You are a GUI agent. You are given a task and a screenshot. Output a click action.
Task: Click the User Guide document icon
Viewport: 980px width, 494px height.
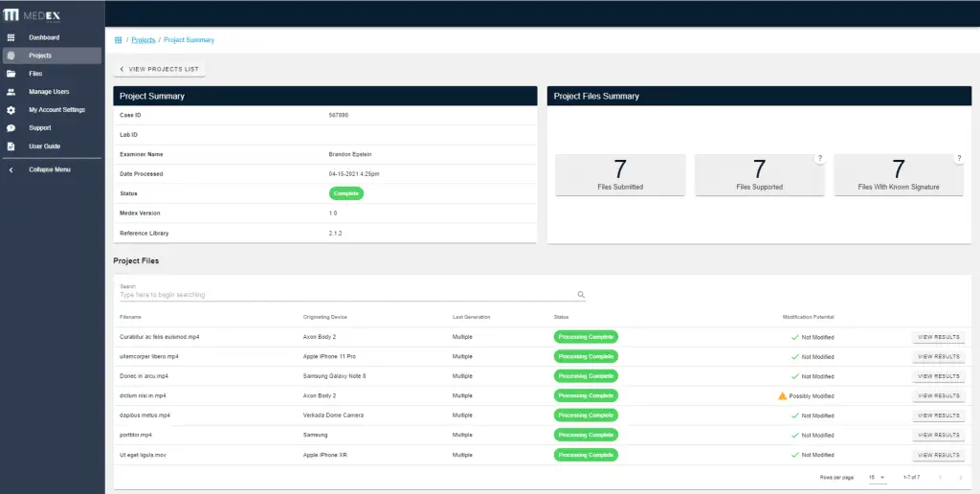11,146
